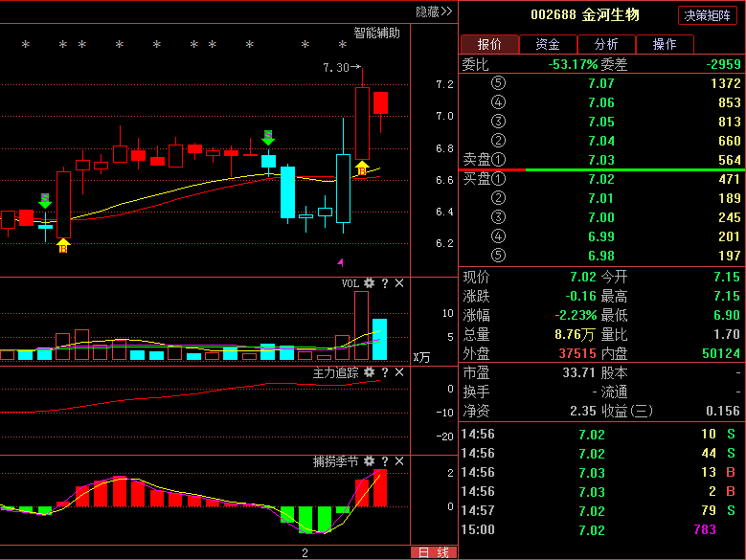Click the latest yellow B buy arrow
746x560 pixels.
pyautogui.click(x=362, y=169)
